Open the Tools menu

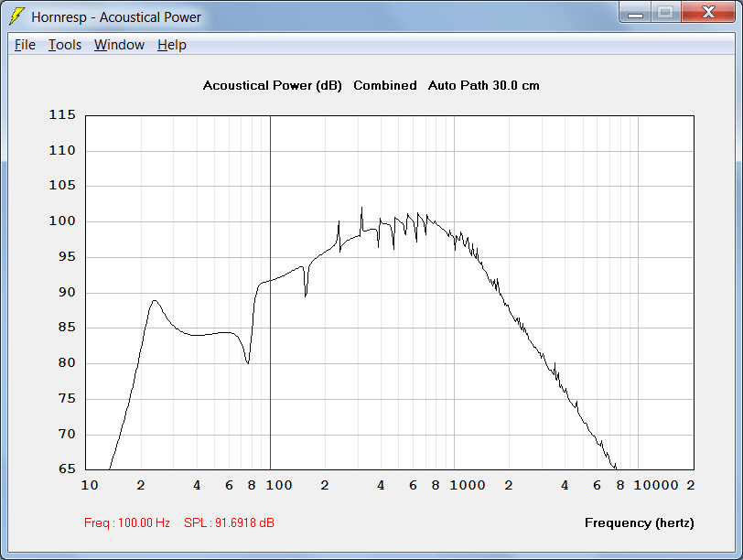tap(65, 45)
